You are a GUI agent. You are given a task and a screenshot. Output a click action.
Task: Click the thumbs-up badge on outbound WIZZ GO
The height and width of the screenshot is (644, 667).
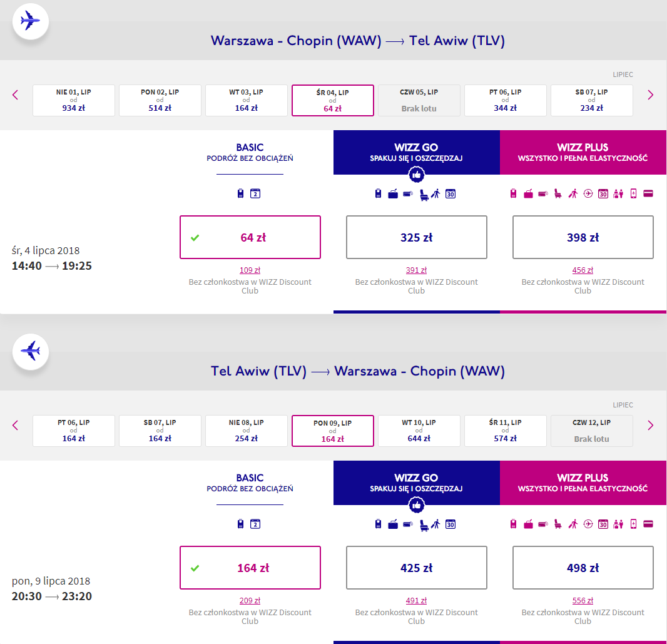417,175
